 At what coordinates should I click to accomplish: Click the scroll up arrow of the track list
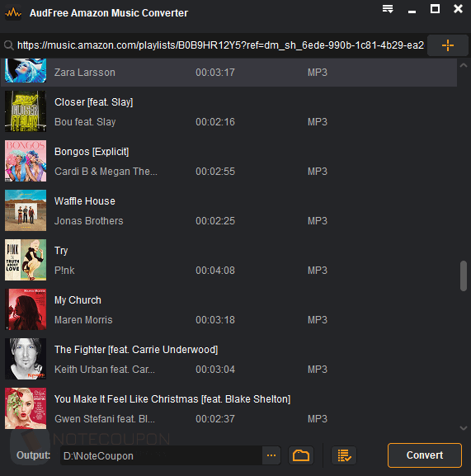(x=464, y=65)
